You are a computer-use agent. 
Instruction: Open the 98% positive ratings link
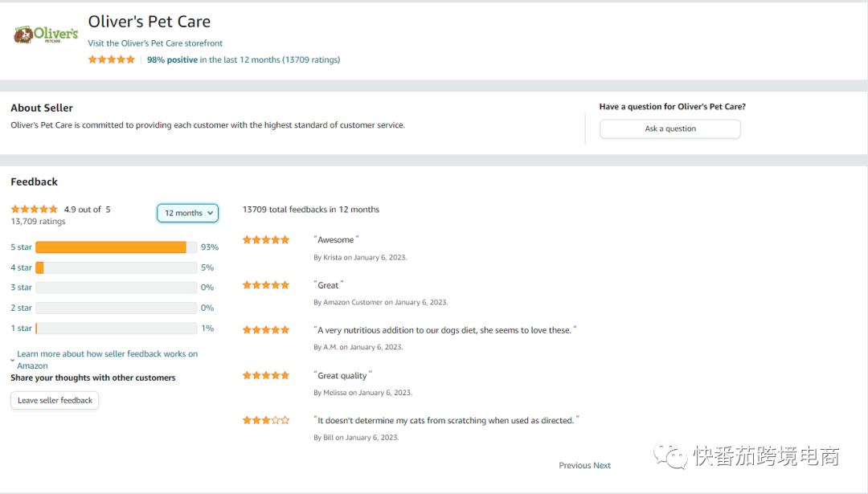tap(172, 59)
